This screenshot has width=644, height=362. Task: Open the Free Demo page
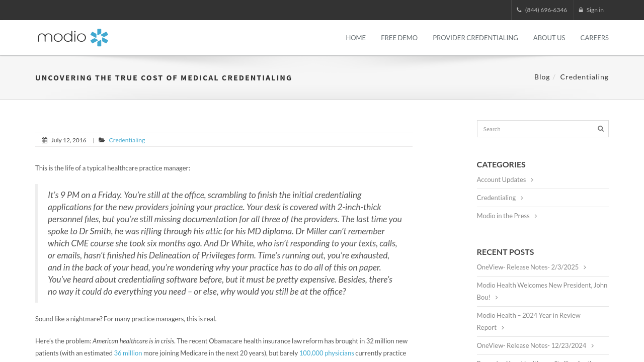point(399,38)
